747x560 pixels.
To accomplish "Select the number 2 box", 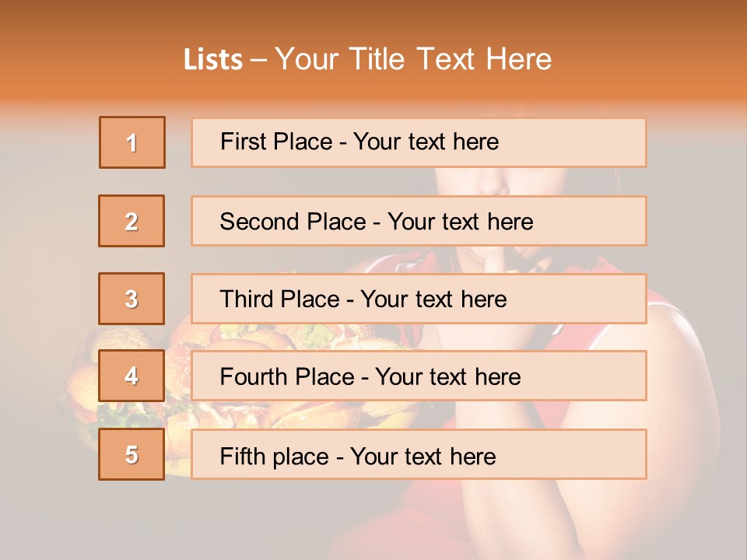I will point(132,221).
